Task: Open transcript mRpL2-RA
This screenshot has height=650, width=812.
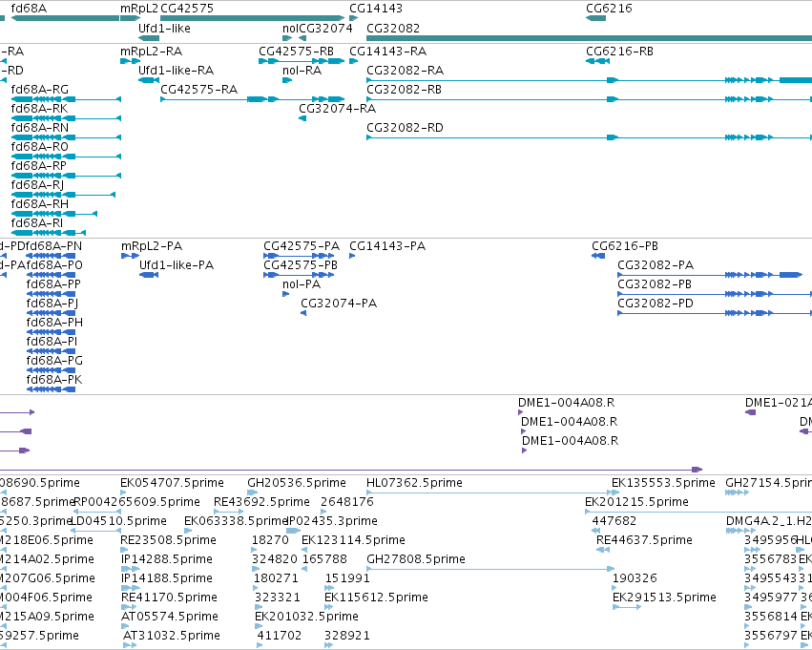Action: coord(130,61)
